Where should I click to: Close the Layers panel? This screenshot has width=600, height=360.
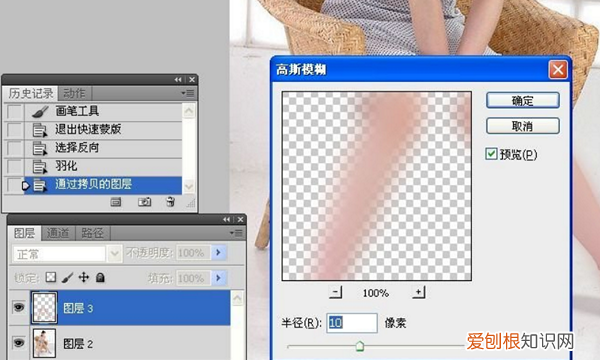[x=240, y=219]
